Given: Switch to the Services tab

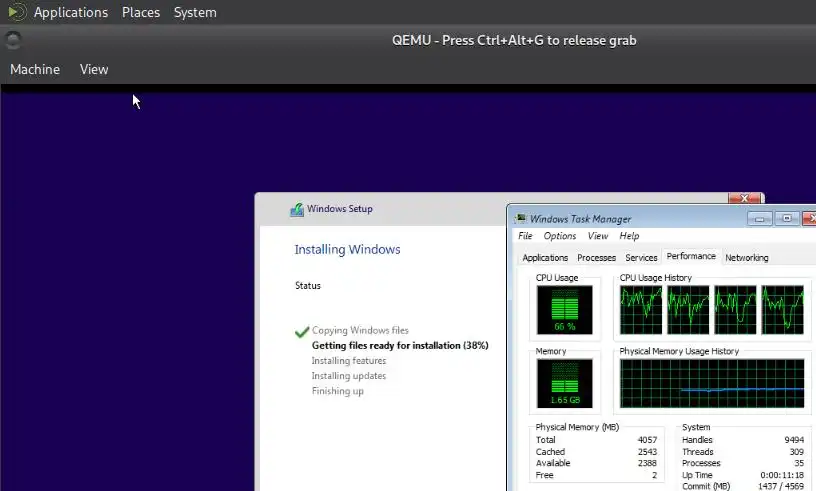Looking at the screenshot, I should 641,258.
